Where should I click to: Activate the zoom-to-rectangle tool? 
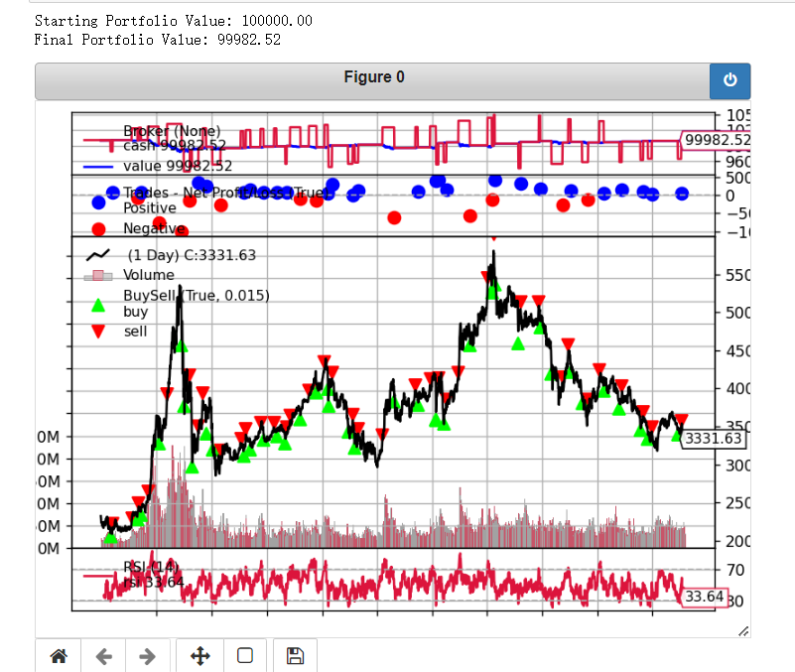pyautogui.click(x=245, y=656)
